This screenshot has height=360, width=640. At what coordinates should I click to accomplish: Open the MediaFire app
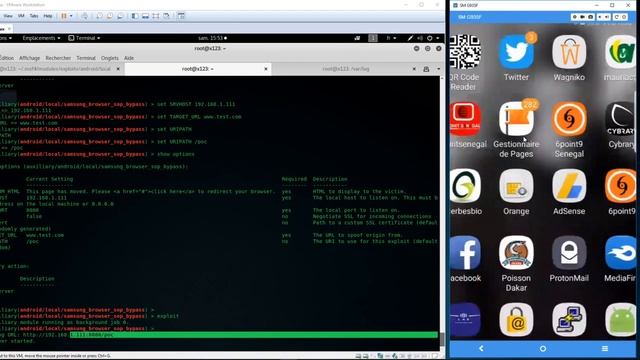pyautogui.click(x=620, y=253)
